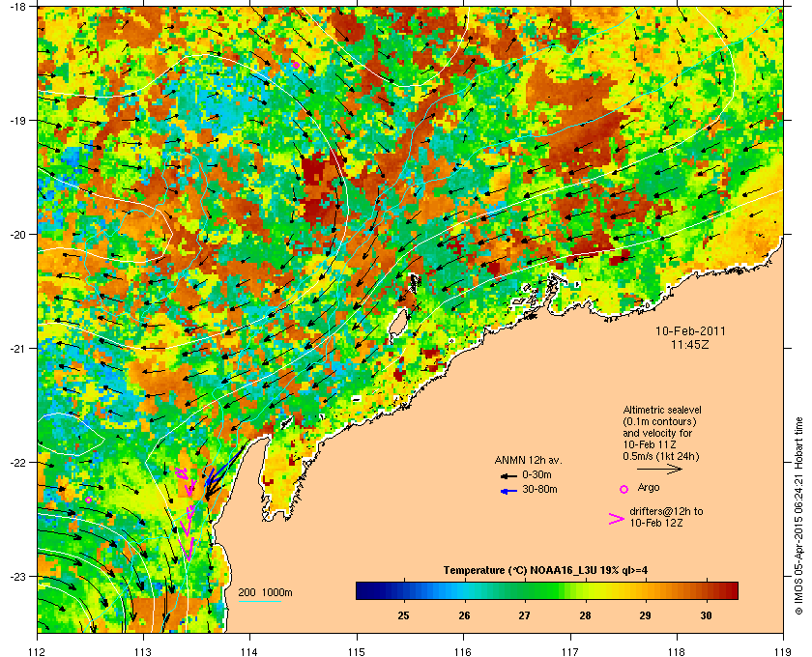
Task: Click the Argo float marker near 114.4E 18.5S
Action: (x=296, y=65)
